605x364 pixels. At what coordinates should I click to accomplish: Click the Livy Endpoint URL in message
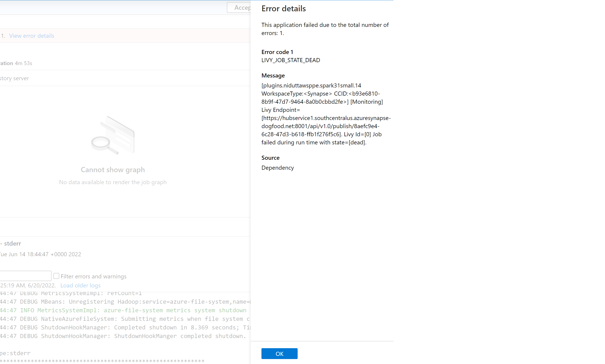coord(326,126)
